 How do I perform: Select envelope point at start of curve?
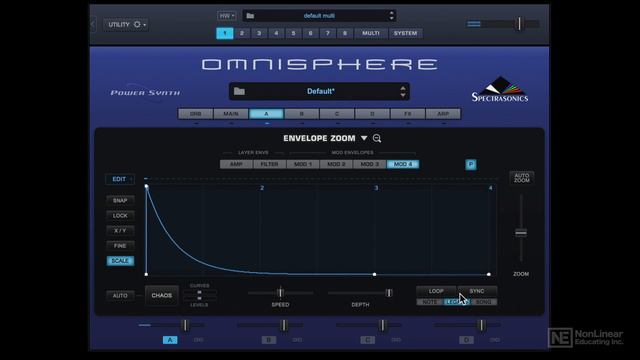point(147,187)
